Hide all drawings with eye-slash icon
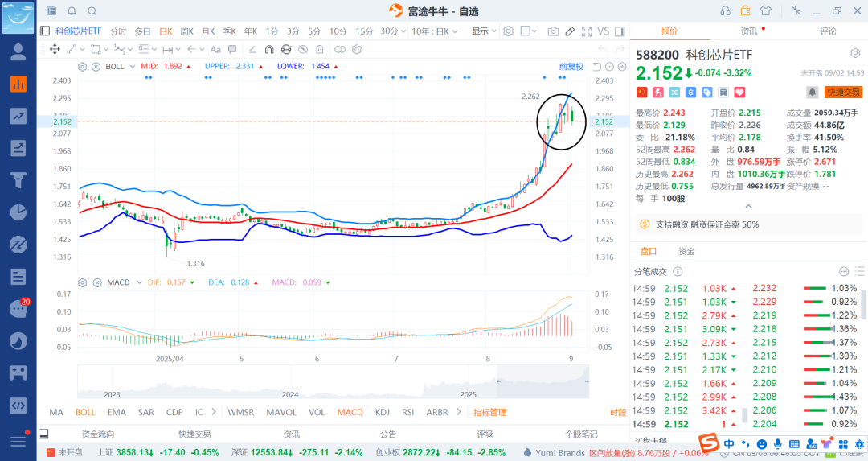 pos(303,49)
